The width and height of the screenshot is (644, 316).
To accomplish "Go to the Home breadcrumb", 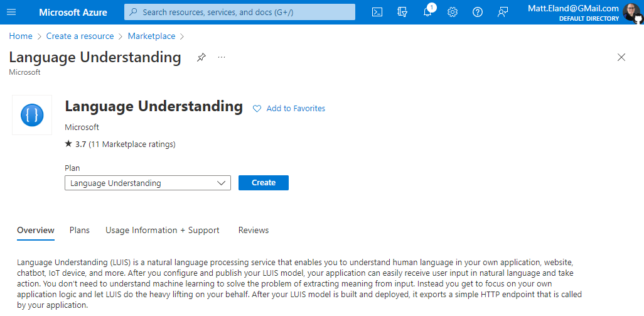I will tap(21, 36).
